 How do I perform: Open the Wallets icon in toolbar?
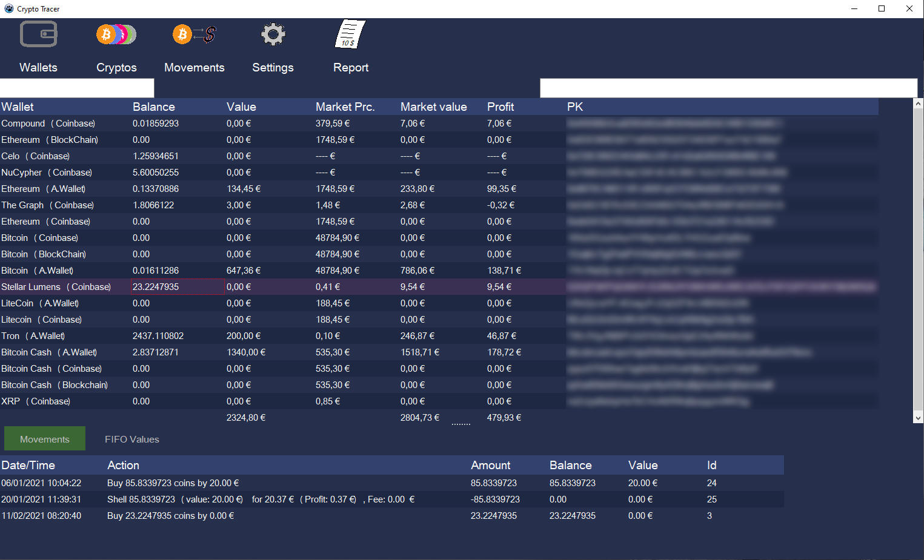(x=38, y=35)
